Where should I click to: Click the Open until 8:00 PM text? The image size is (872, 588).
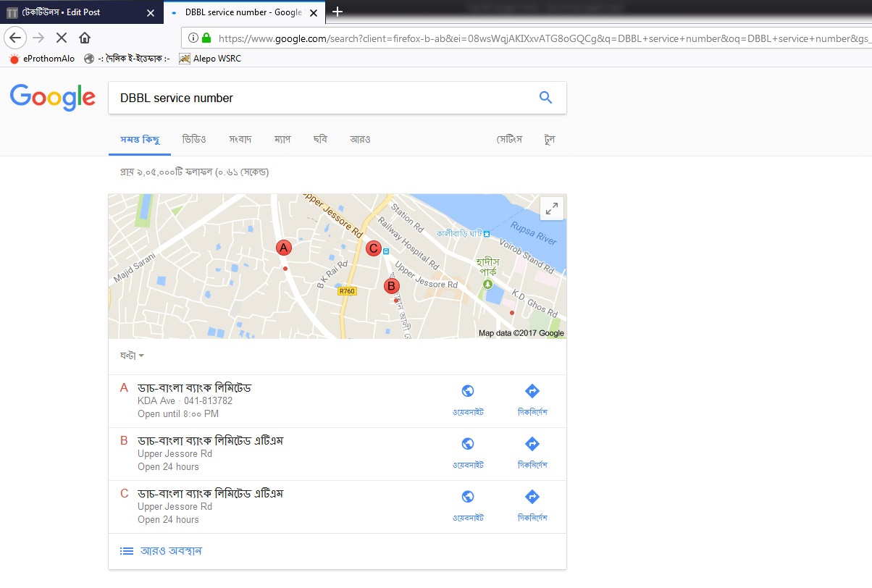(x=178, y=414)
